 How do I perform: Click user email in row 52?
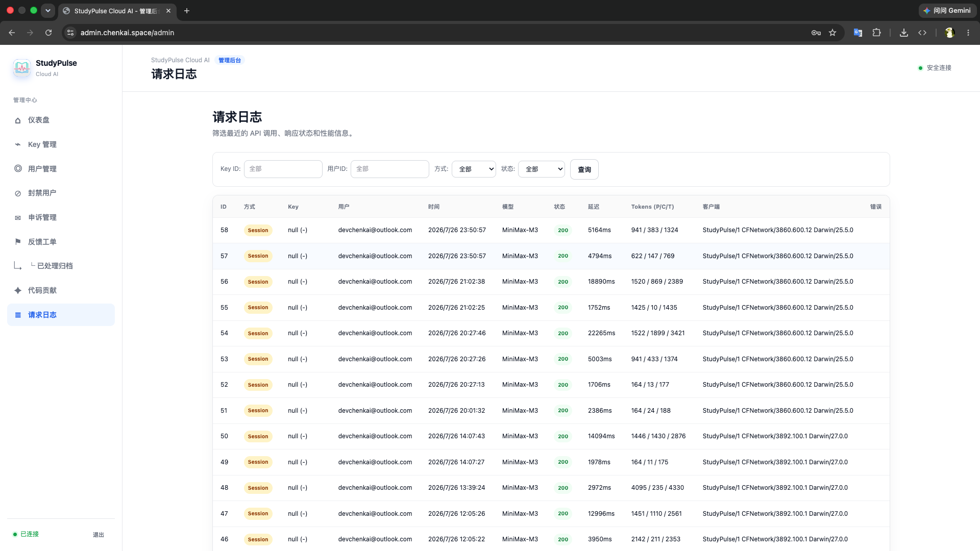[375, 385]
